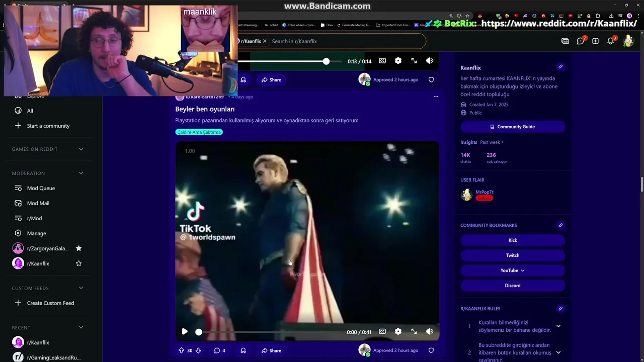Mute the upper video's volume
This screenshot has width=644, height=362.
coord(430,61)
